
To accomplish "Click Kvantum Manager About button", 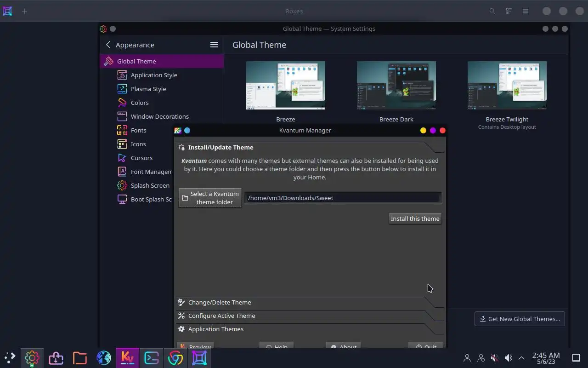I will (343, 345).
